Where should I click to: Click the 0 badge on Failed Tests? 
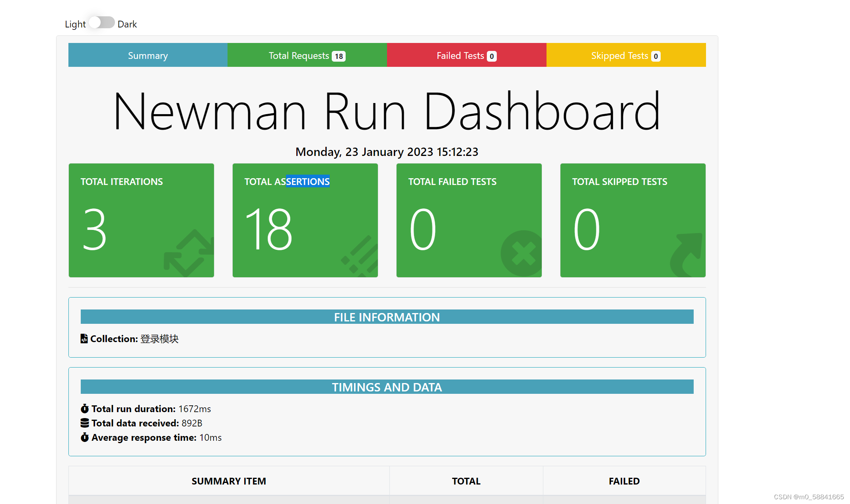click(x=492, y=56)
